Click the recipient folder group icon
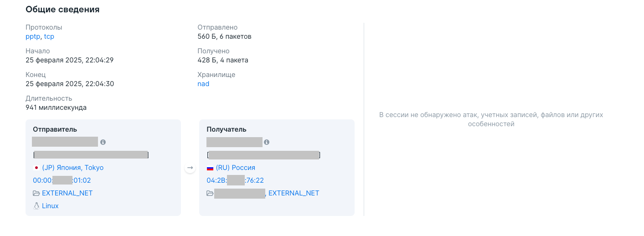The width and height of the screenshot is (644, 236). 210,193
